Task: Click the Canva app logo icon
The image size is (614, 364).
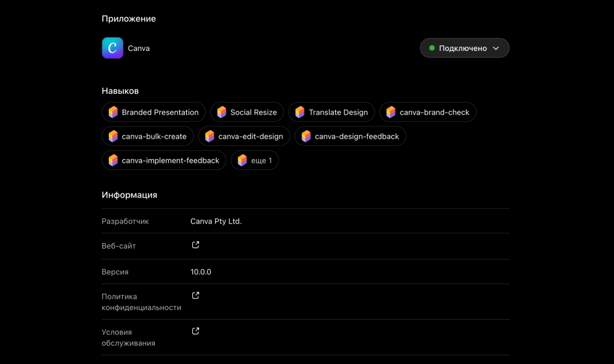Action: click(x=112, y=48)
